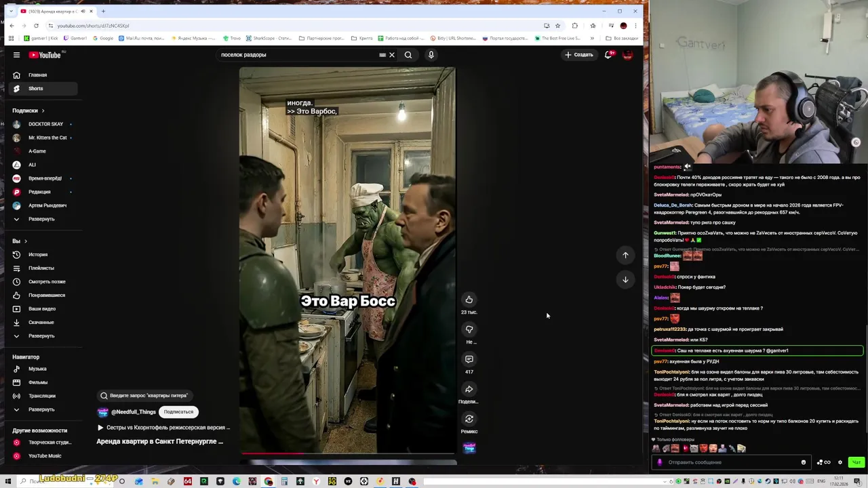Click the YouTube search input field
Screen dimensions: 868x488
click(298, 55)
